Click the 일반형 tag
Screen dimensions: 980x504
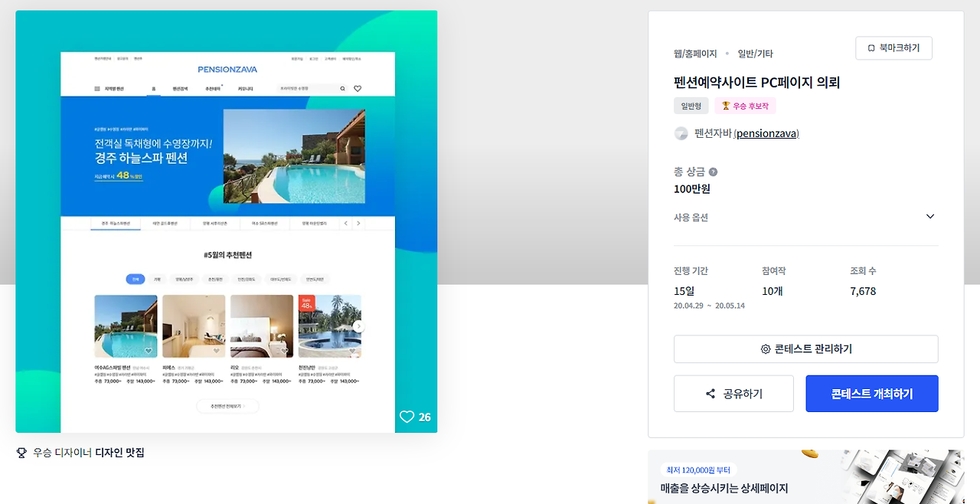[691, 106]
